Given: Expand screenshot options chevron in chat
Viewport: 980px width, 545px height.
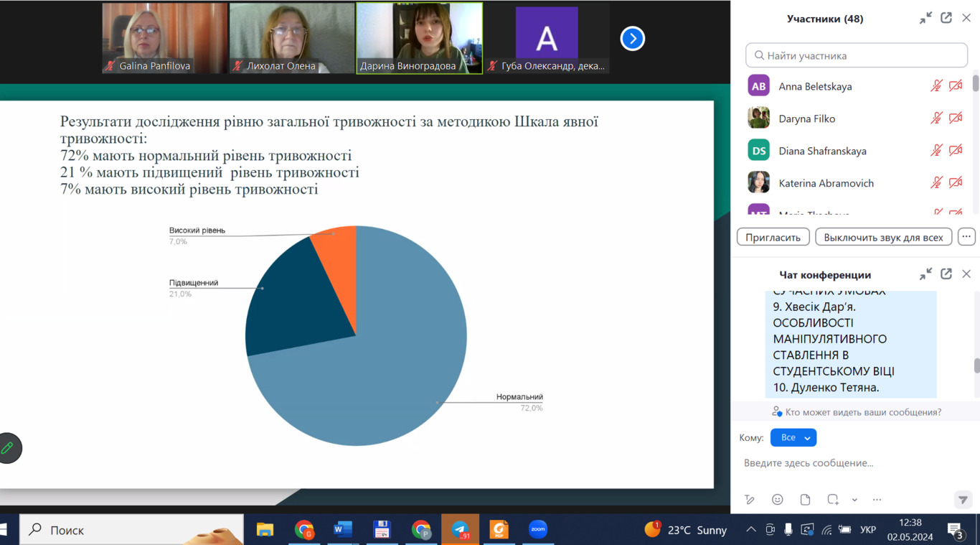Looking at the screenshot, I should click(854, 500).
